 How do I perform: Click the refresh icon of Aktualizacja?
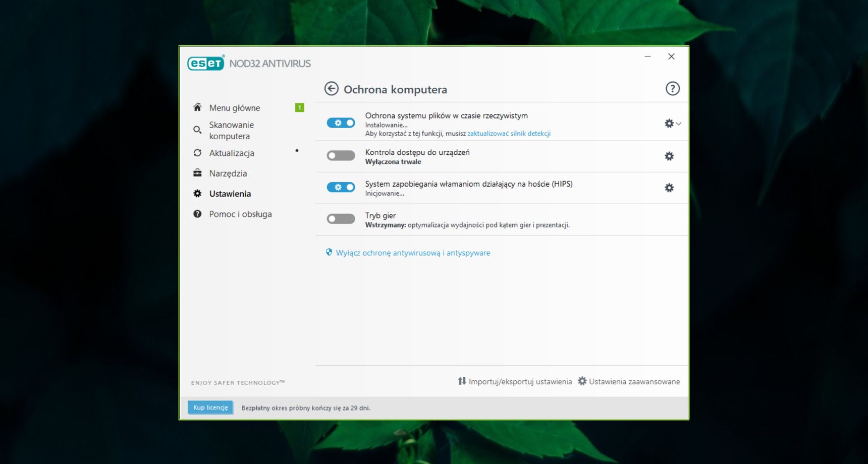[x=197, y=153]
